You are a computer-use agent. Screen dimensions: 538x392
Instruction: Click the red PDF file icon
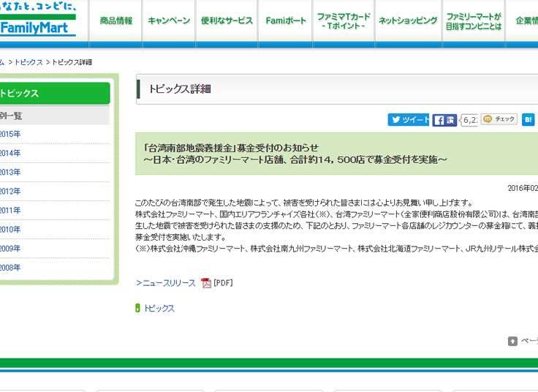point(206,283)
